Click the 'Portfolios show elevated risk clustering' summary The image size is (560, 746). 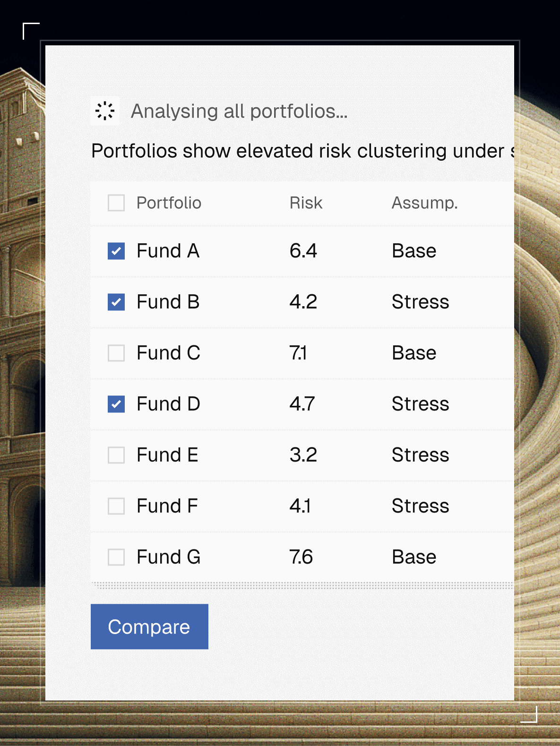point(302,151)
